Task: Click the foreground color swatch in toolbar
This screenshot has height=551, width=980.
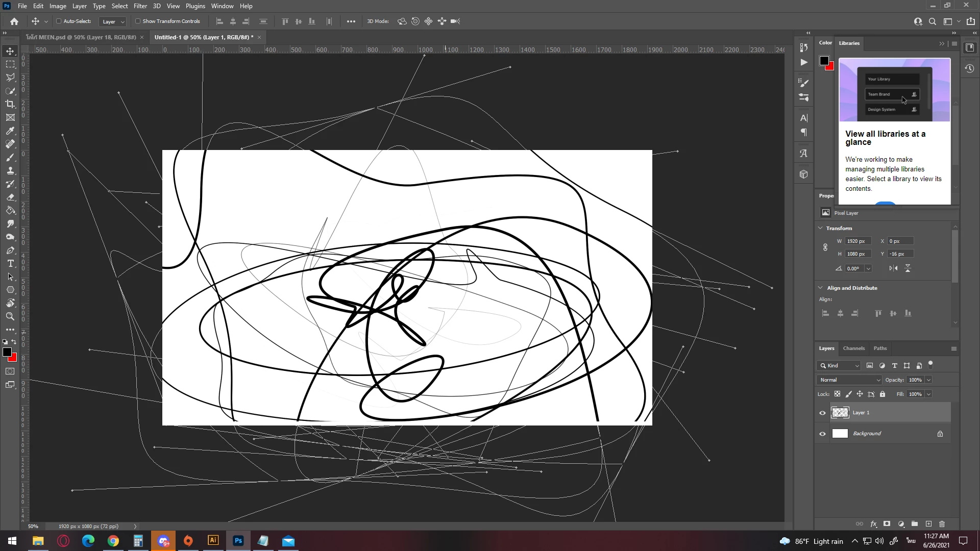Action: [7, 352]
